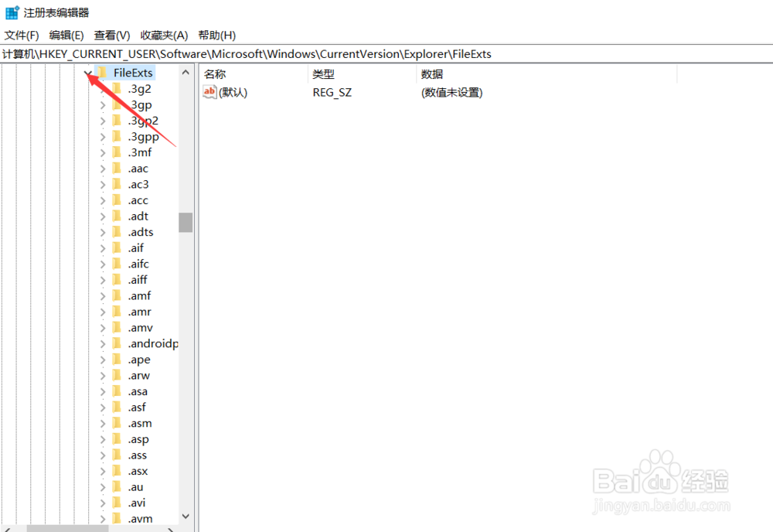This screenshot has height=532, width=773.
Task: Select the .aac key folder icon
Action: 117,168
